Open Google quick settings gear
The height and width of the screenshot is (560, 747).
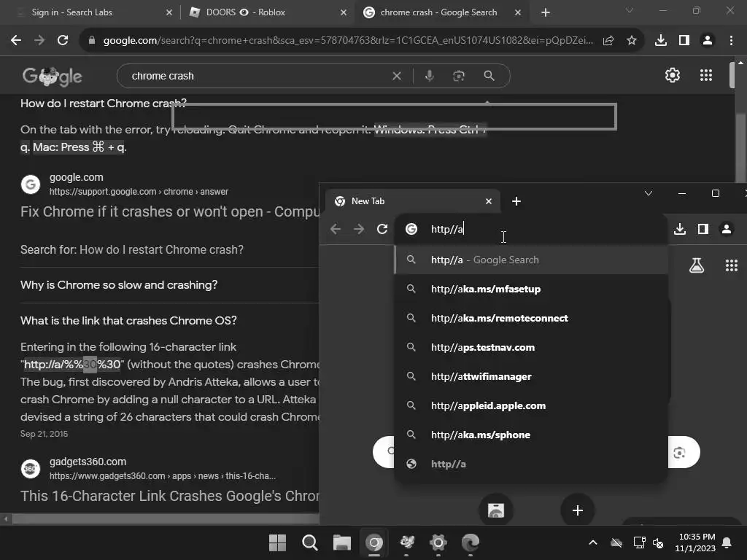672,75
